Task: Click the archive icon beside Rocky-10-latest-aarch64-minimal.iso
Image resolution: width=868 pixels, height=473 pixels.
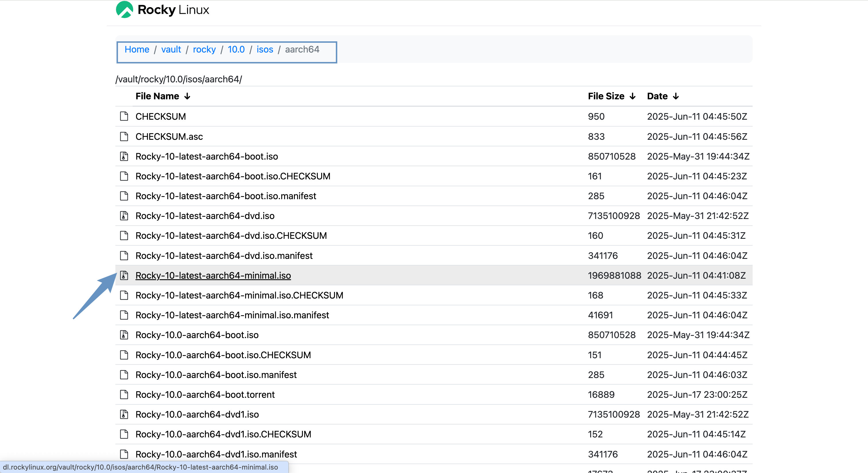Action: pyautogui.click(x=124, y=275)
